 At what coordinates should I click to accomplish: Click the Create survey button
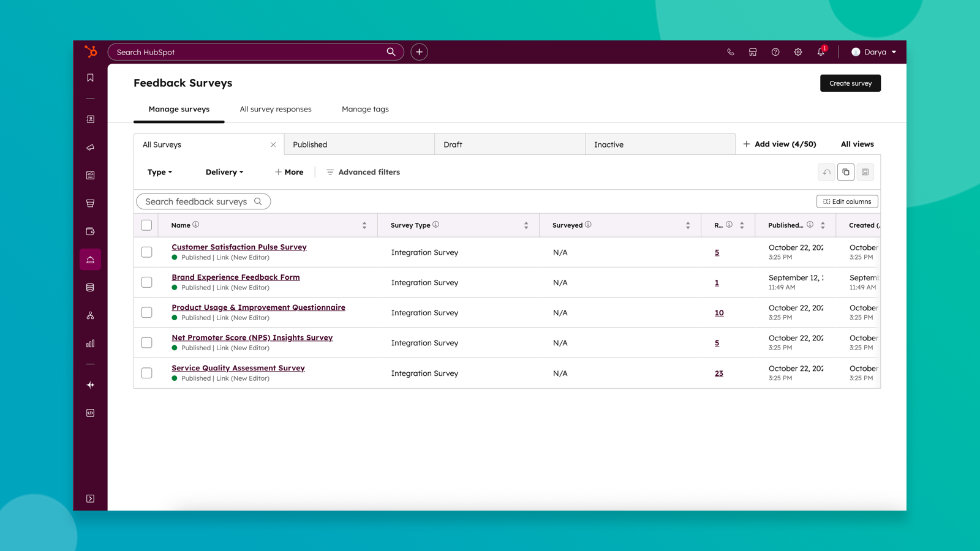(x=850, y=83)
